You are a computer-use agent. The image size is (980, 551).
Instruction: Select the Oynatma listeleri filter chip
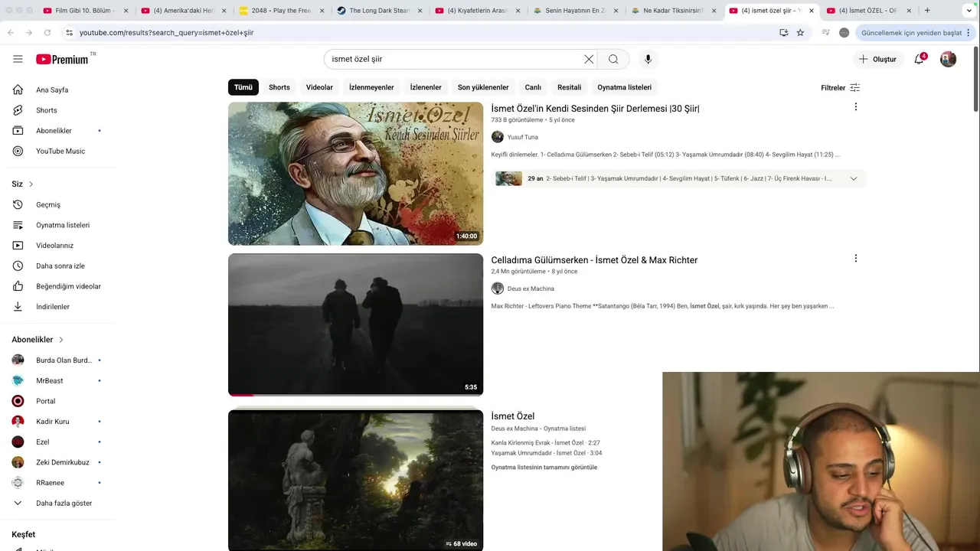pos(625,87)
